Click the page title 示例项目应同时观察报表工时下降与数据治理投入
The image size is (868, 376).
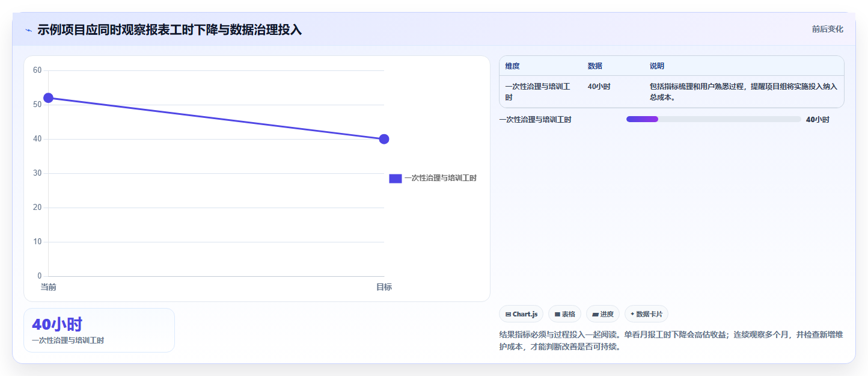(x=170, y=30)
